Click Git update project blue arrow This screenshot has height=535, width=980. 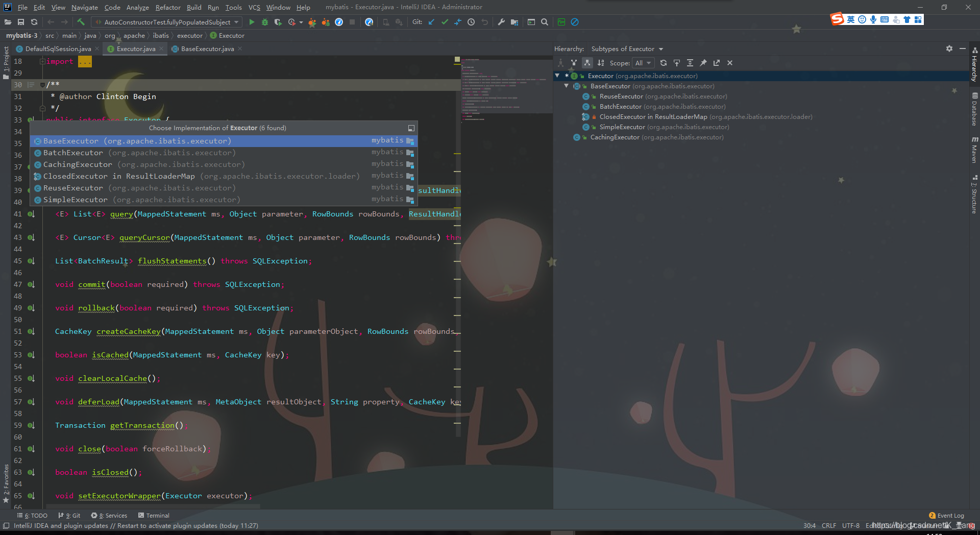pyautogui.click(x=431, y=22)
